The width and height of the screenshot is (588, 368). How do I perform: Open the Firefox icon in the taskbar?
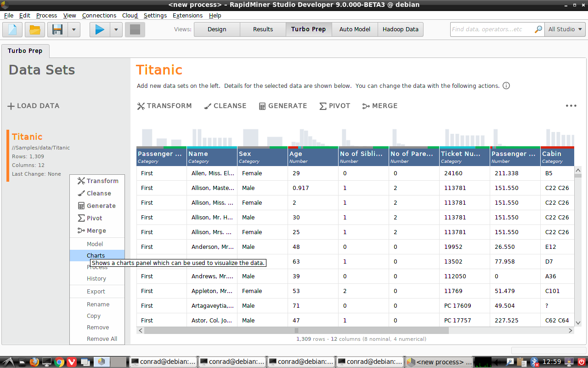click(34, 362)
